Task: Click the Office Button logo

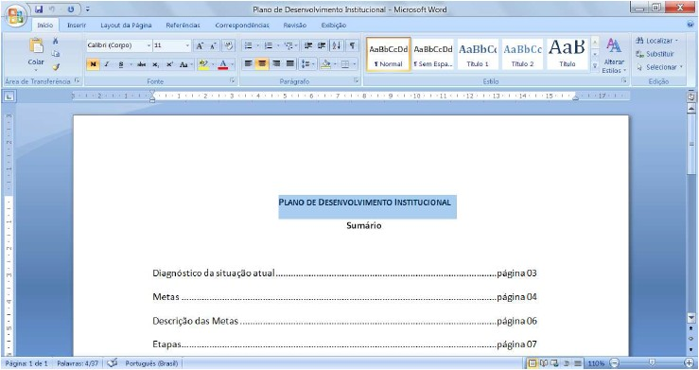Action: [x=15, y=16]
